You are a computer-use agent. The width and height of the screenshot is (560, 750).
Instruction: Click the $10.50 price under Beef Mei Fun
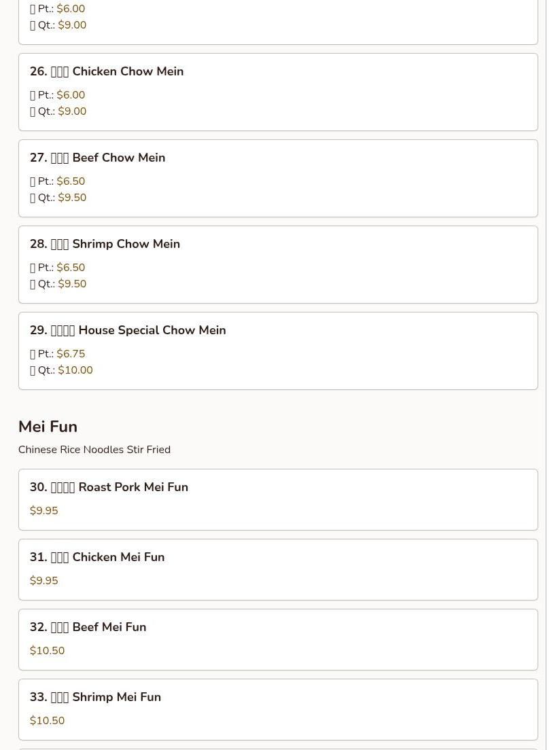(48, 651)
